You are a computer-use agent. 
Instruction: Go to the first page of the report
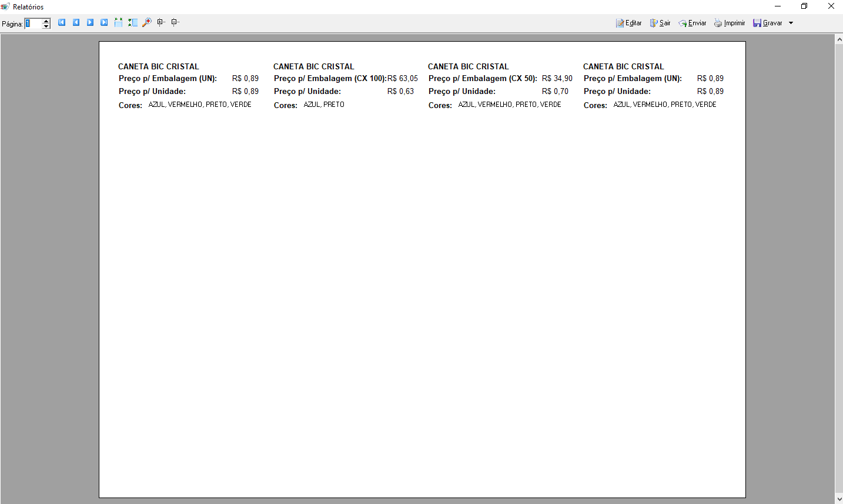click(62, 22)
